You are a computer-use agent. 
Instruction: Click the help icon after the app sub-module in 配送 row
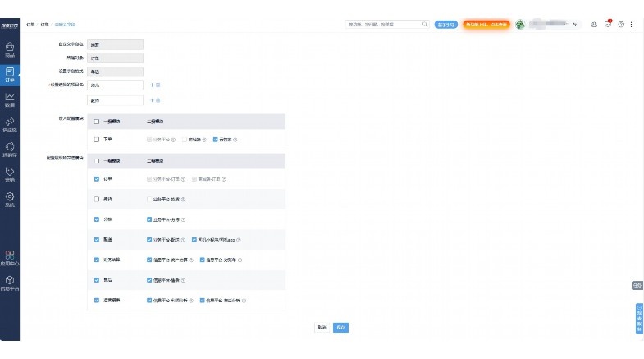pos(239,240)
